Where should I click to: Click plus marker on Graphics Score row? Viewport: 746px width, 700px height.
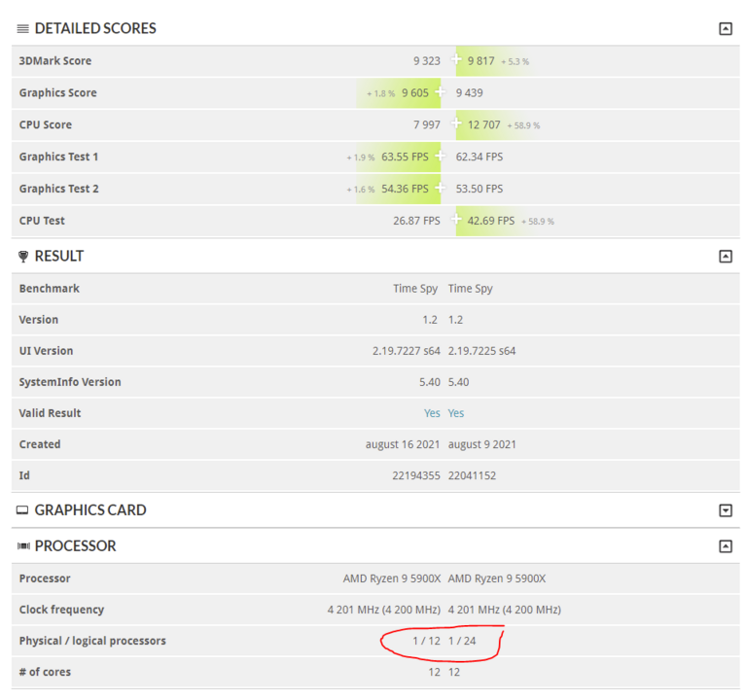pos(440,91)
